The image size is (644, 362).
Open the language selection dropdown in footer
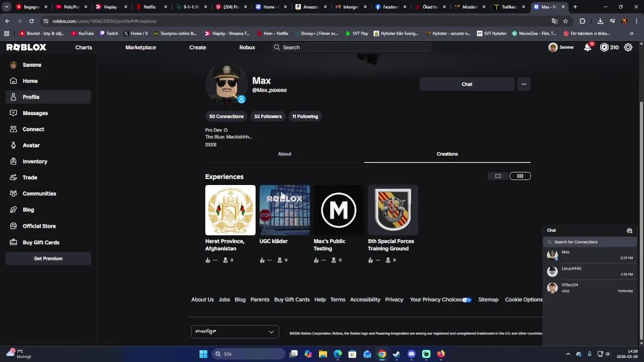coord(235,331)
